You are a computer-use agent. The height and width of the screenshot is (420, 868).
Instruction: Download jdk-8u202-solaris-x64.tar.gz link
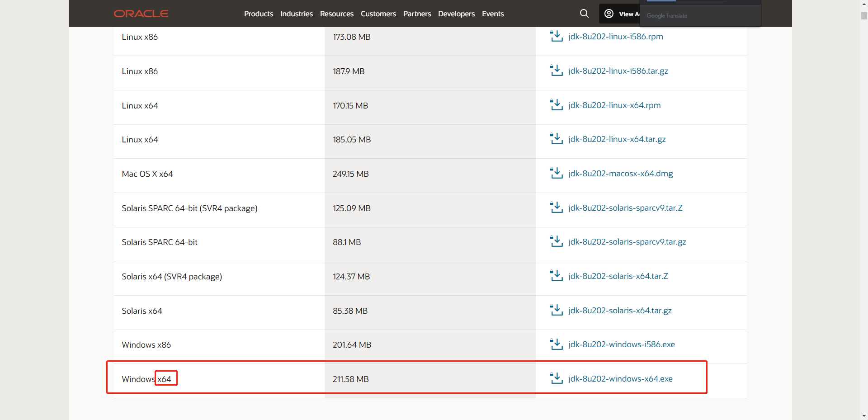coord(620,311)
